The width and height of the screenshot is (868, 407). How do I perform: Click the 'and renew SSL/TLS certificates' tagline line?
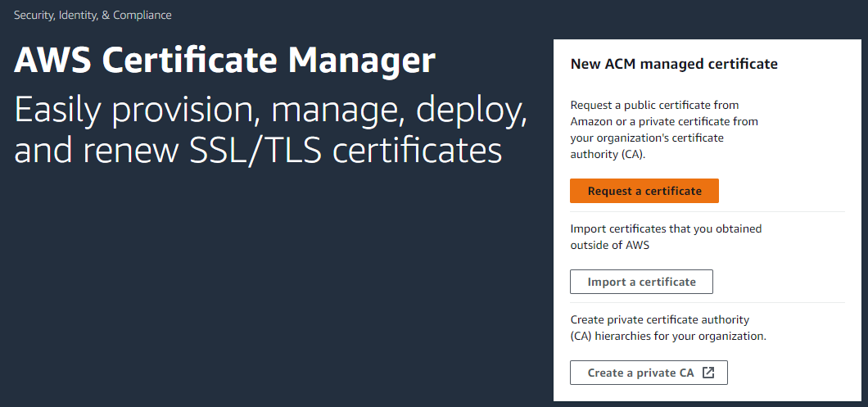click(258, 150)
